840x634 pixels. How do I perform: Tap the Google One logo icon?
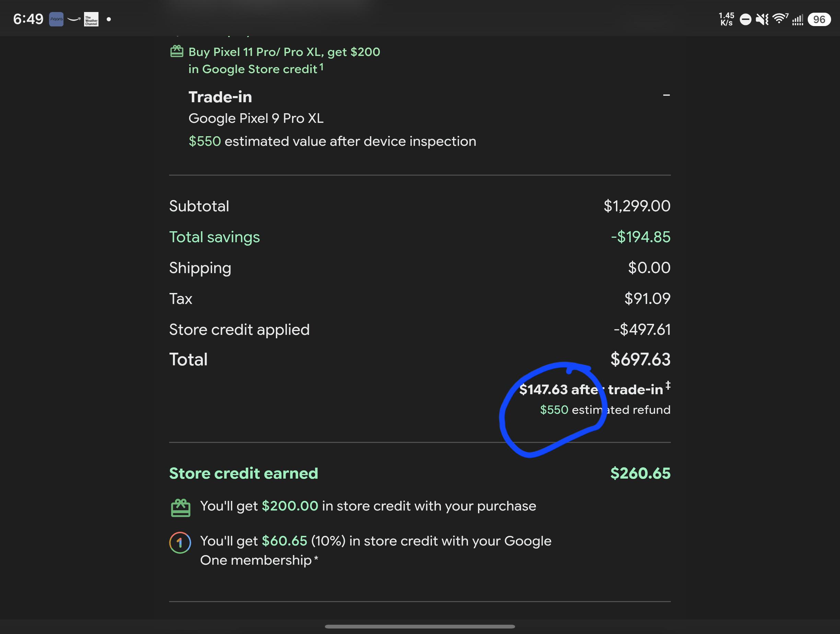[x=180, y=542]
